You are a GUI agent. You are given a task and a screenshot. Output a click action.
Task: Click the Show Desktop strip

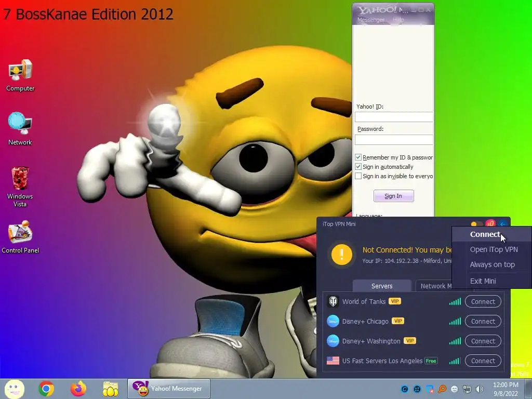528,389
